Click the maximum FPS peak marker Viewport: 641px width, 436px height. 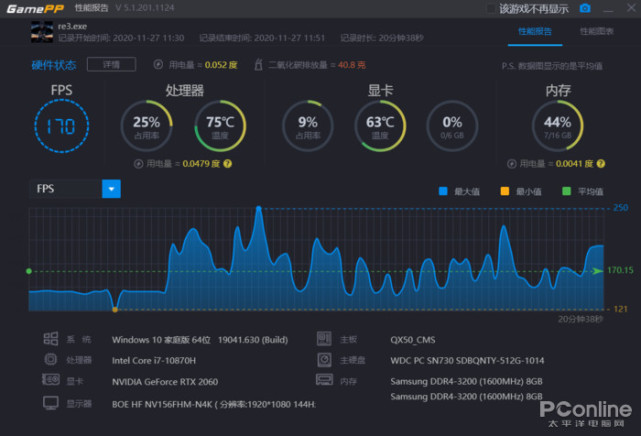(x=258, y=208)
